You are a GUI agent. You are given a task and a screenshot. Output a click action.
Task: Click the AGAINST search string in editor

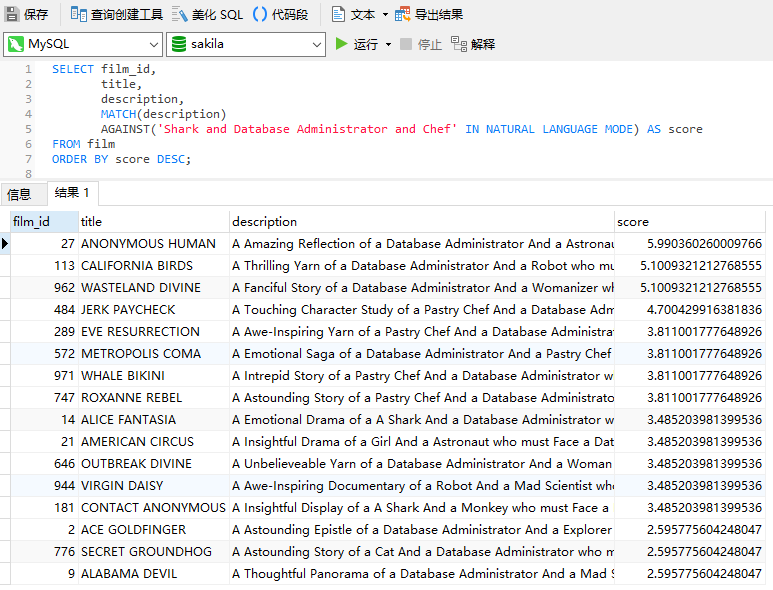307,129
